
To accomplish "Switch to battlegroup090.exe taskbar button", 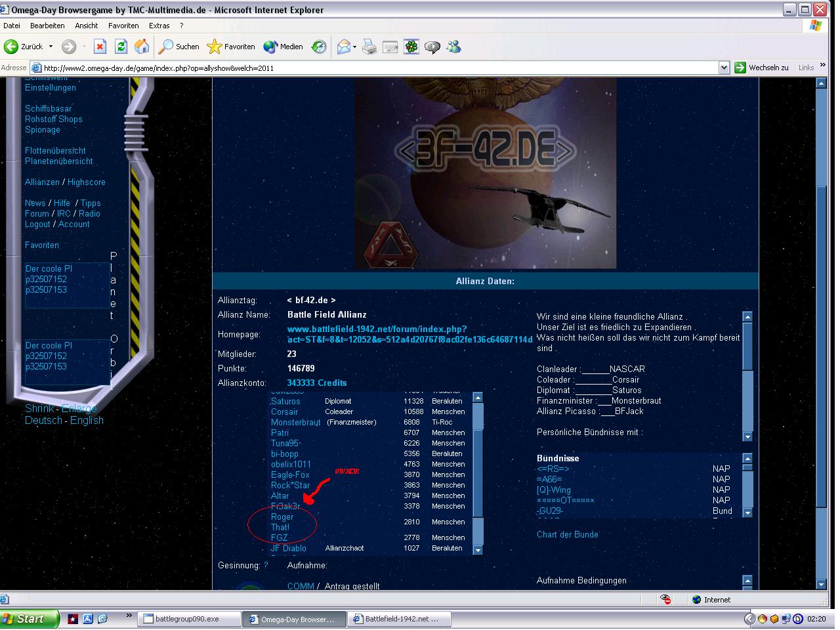I will pos(188,619).
